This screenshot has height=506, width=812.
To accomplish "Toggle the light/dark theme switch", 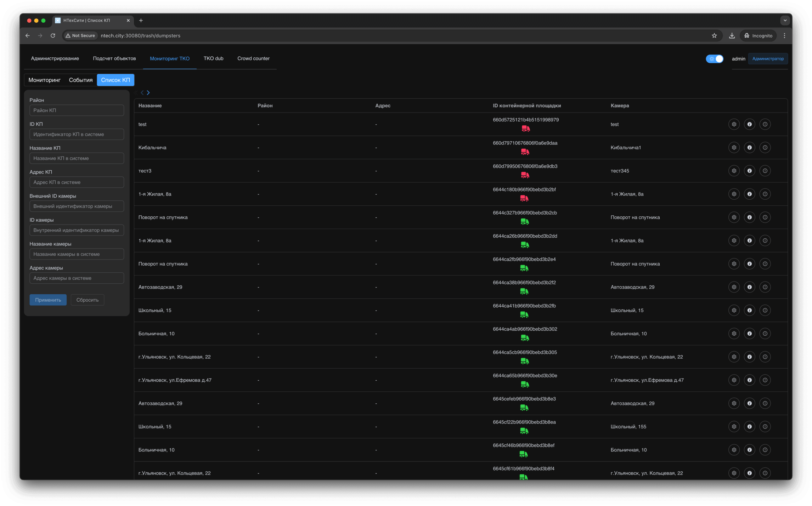I will click(x=714, y=59).
